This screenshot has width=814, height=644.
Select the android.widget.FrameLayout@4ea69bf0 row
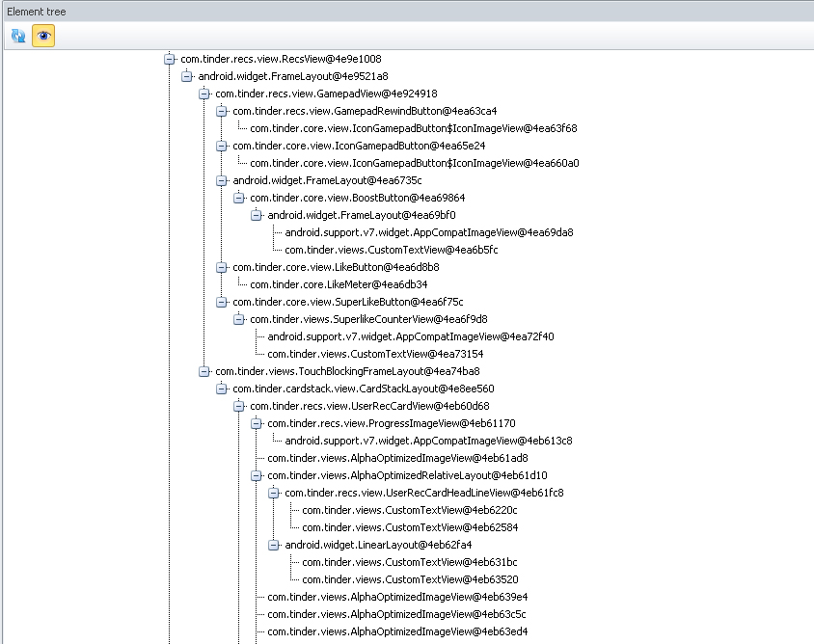tap(362, 215)
